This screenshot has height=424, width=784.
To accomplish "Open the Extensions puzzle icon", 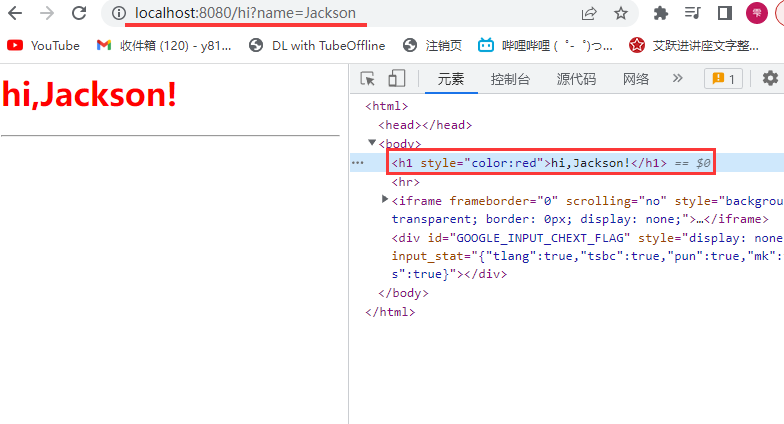I will pyautogui.click(x=661, y=13).
